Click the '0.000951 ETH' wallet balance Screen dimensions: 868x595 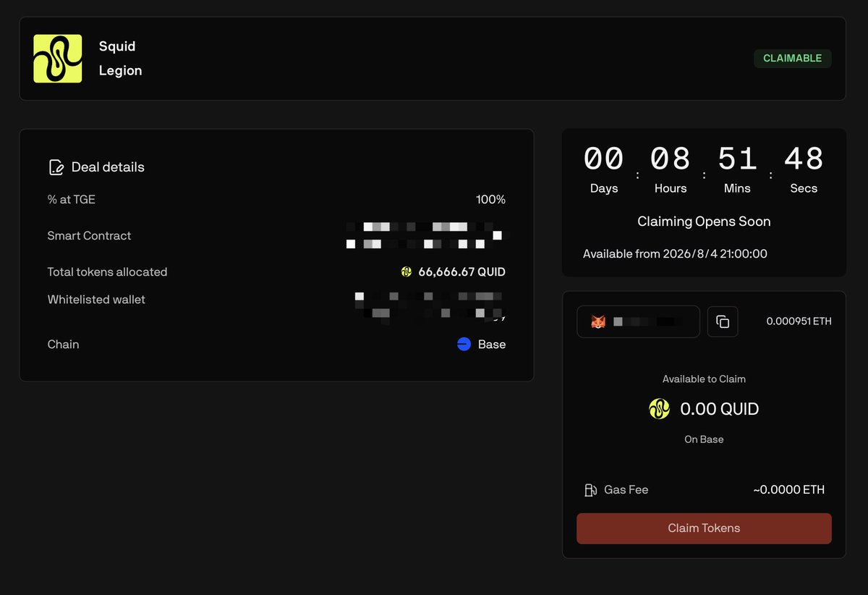tap(799, 321)
